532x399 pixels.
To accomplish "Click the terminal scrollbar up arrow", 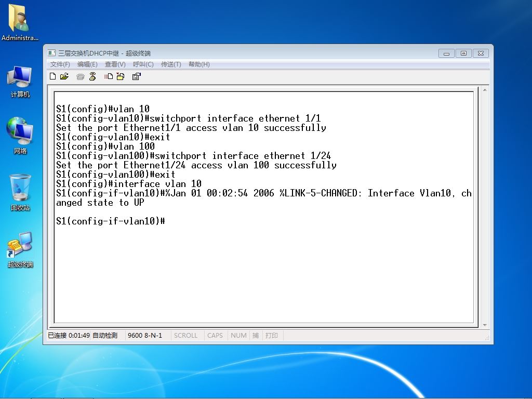I will (x=485, y=90).
